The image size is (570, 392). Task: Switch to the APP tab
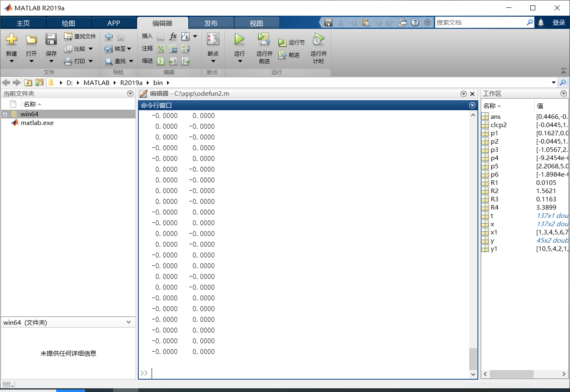point(114,23)
